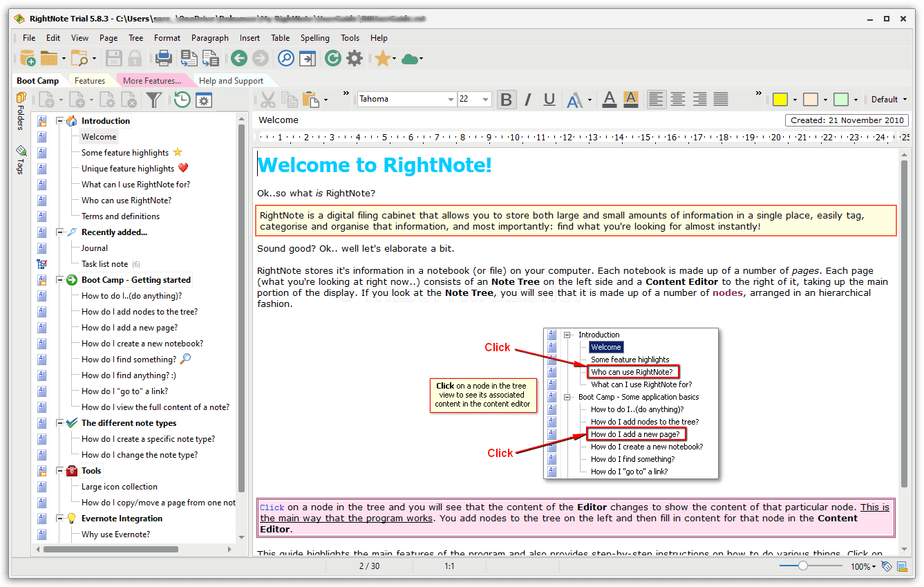Open the File menu

pos(29,38)
